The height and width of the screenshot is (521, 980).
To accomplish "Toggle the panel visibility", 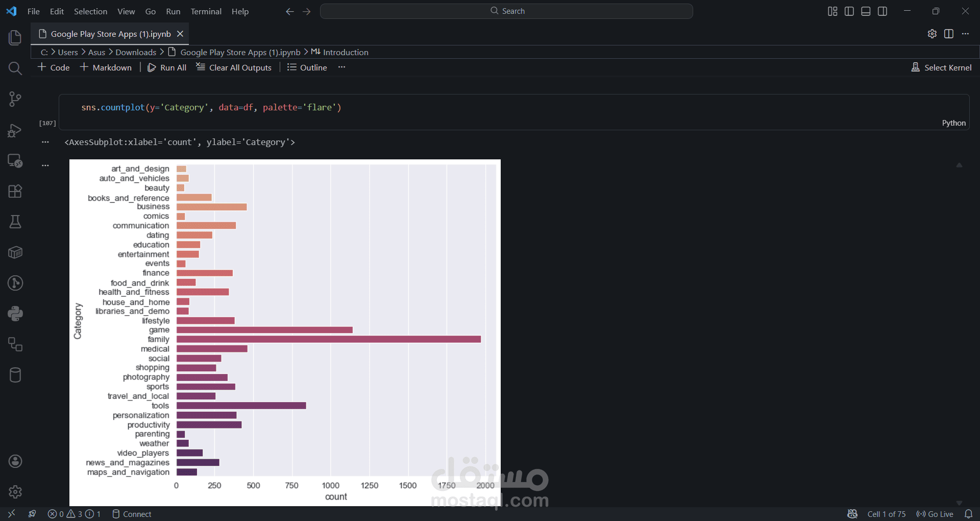I will tap(866, 11).
